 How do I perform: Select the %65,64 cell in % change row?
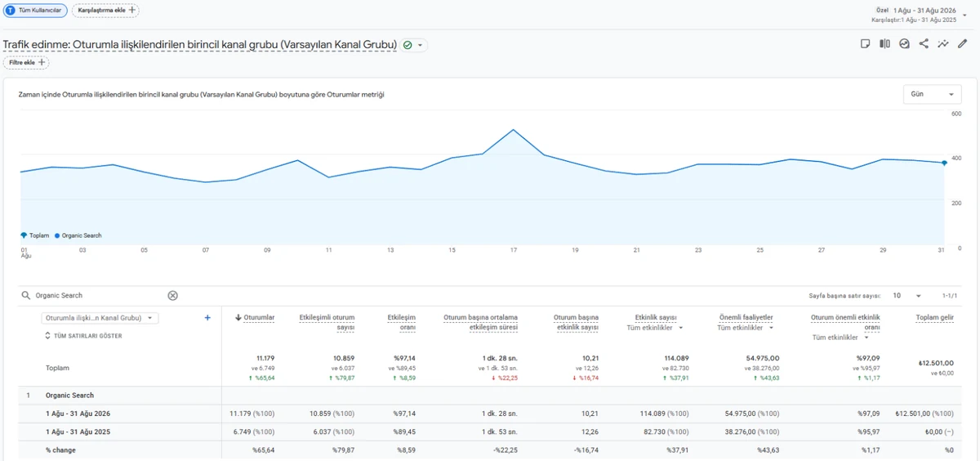click(264, 450)
